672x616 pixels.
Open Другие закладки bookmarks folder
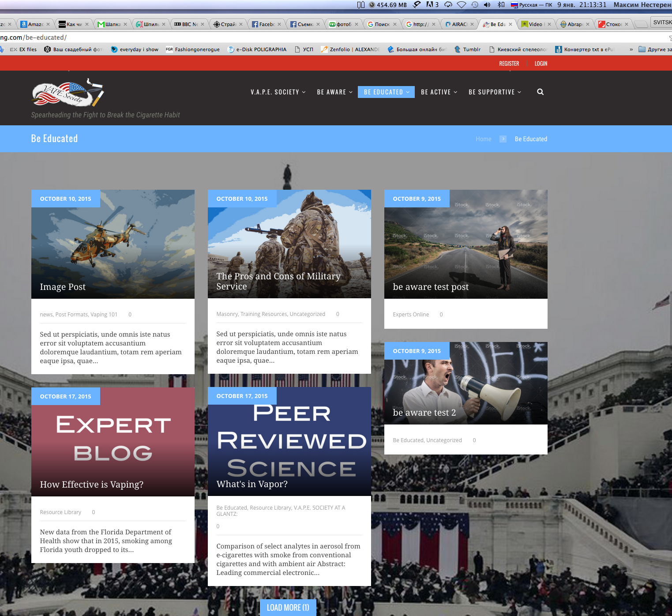[x=655, y=49]
